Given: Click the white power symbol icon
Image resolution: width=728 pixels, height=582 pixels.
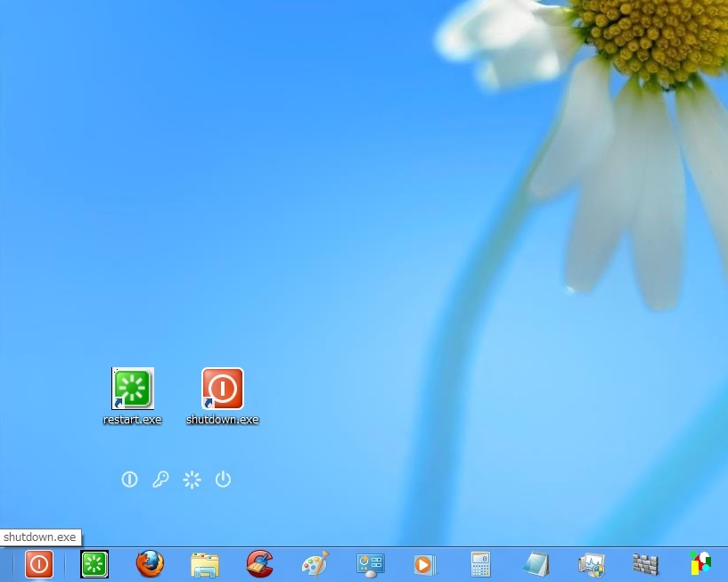Looking at the screenshot, I should click(223, 480).
